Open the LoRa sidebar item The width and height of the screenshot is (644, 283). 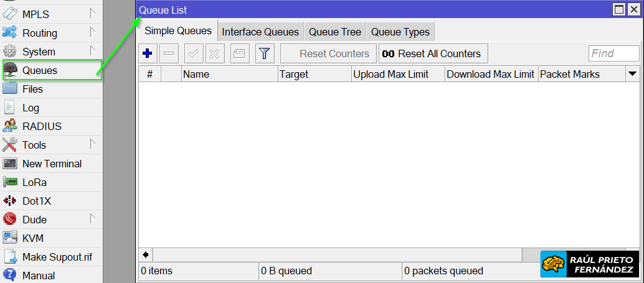point(34,182)
